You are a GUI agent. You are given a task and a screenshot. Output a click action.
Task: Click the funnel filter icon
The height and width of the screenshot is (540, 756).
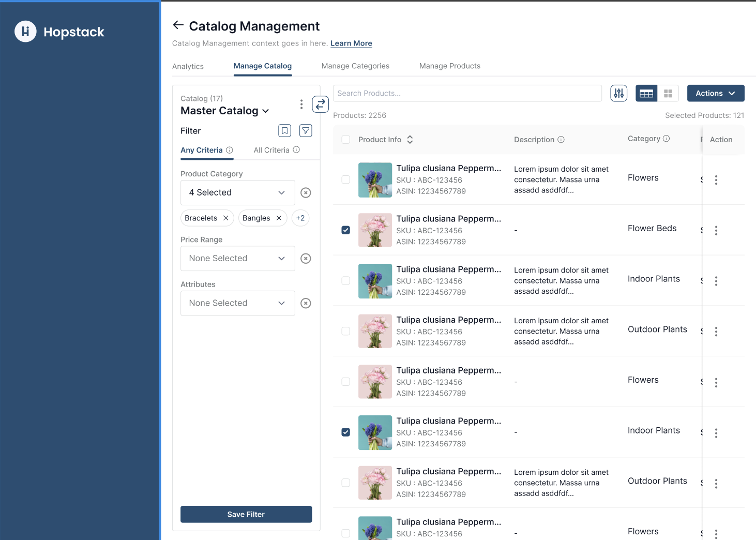point(306,131)
